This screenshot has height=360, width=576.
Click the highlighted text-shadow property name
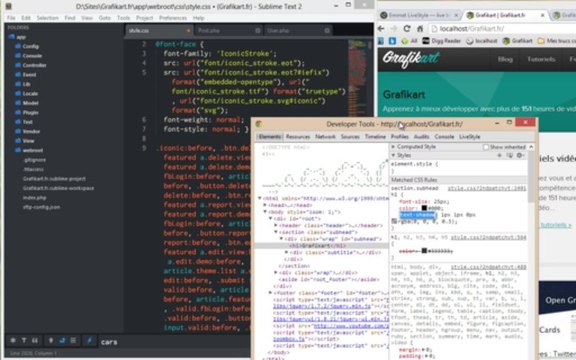click(x=417, y=215)
